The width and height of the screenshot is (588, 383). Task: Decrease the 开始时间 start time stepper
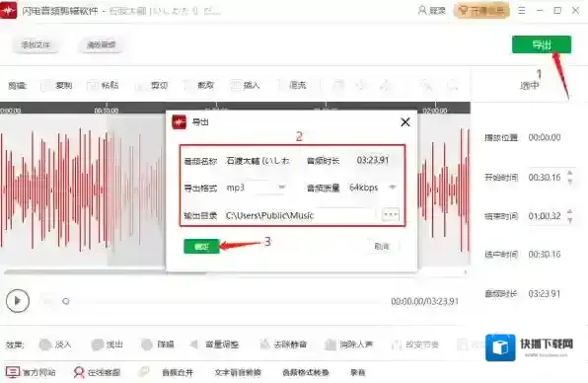570,182
